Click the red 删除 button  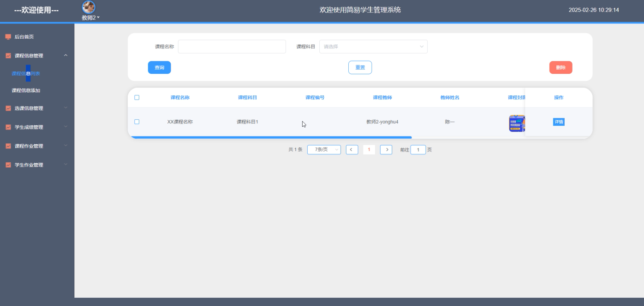coord(561,67)
